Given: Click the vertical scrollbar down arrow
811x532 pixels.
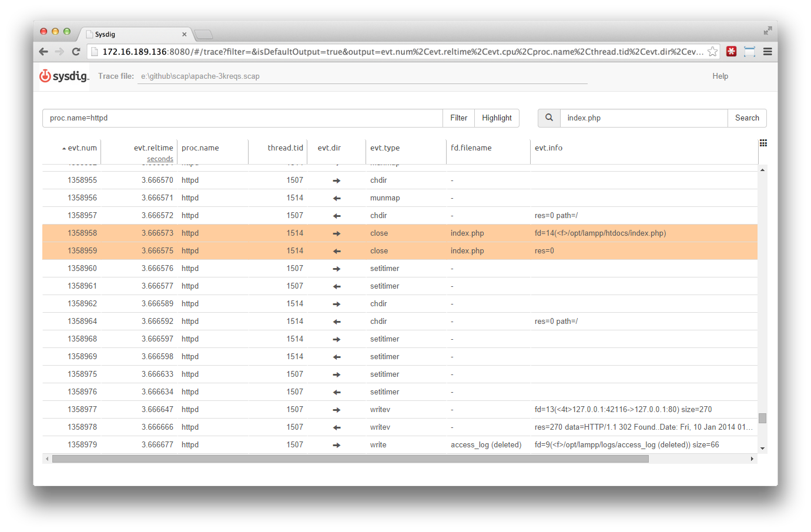Looking at the screenshot, I should pos(762,449).
